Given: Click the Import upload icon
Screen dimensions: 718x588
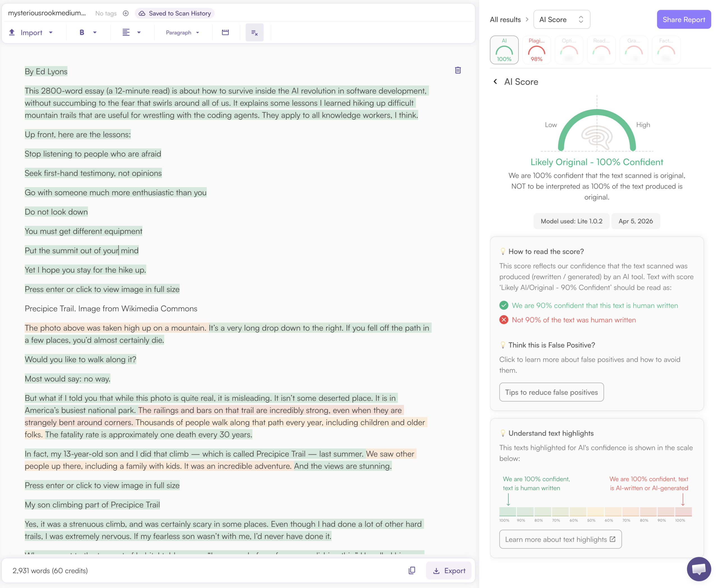Looking at the screenshot, I should pos(12,33).
